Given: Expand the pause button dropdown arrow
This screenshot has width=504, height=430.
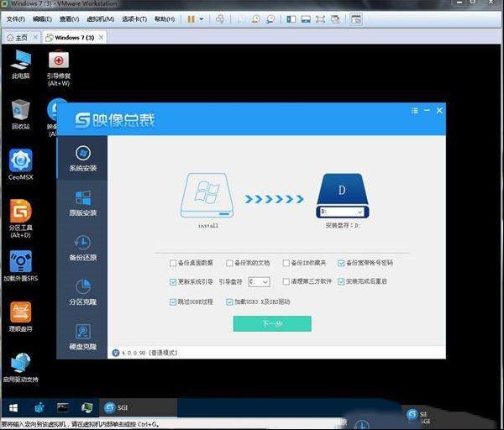Looking at the screenshot, I should click(x=202, y=19).
